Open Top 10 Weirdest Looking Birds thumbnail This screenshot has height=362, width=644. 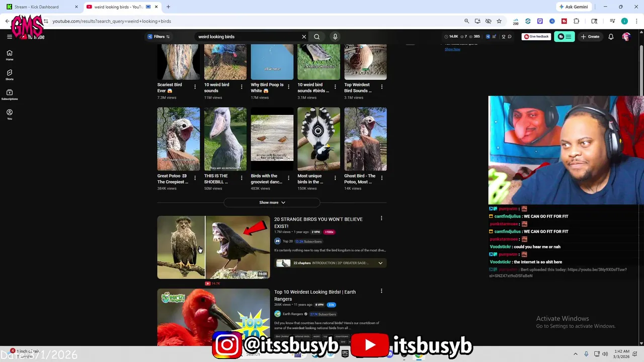pos(213,317)
